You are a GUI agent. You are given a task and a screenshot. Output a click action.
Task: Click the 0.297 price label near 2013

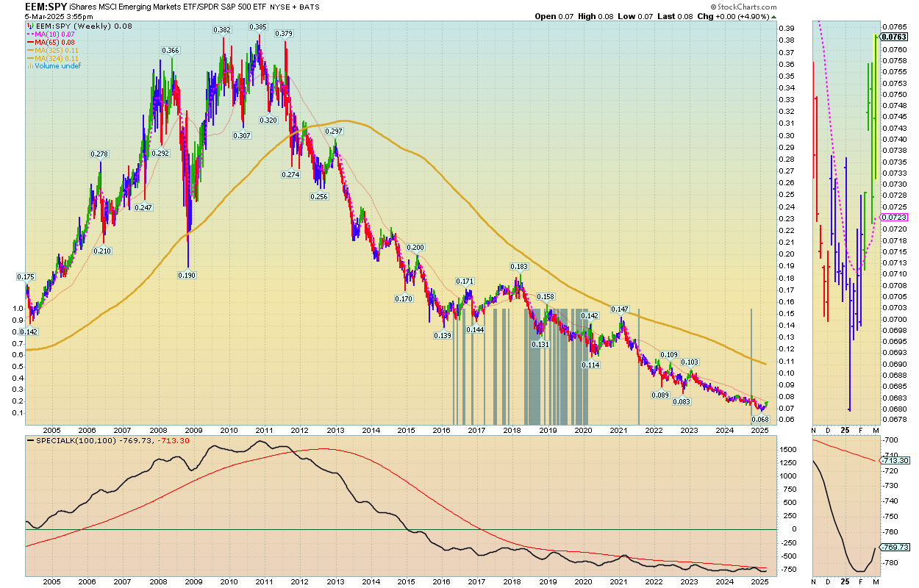[x=335, y=132]
